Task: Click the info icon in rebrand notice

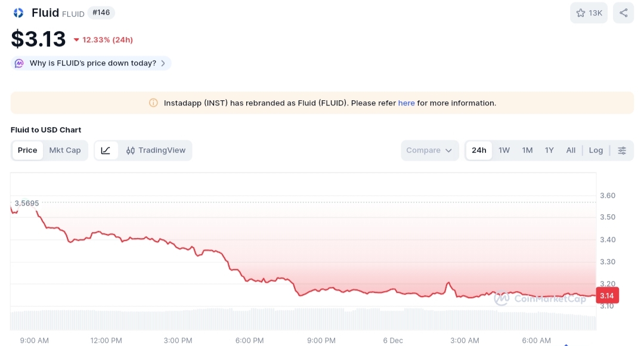Action: (x=153, y=103)
